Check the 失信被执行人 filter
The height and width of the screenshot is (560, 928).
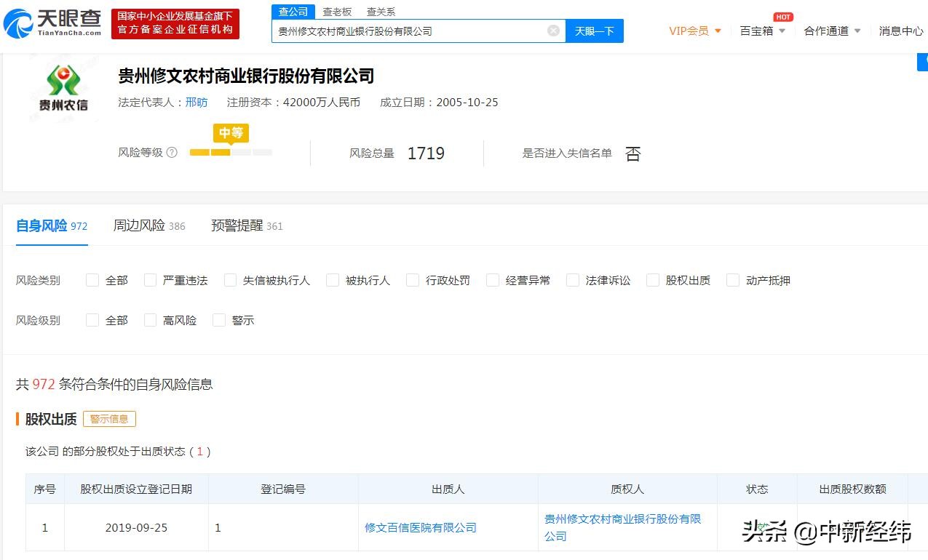(x=231, y=280)
